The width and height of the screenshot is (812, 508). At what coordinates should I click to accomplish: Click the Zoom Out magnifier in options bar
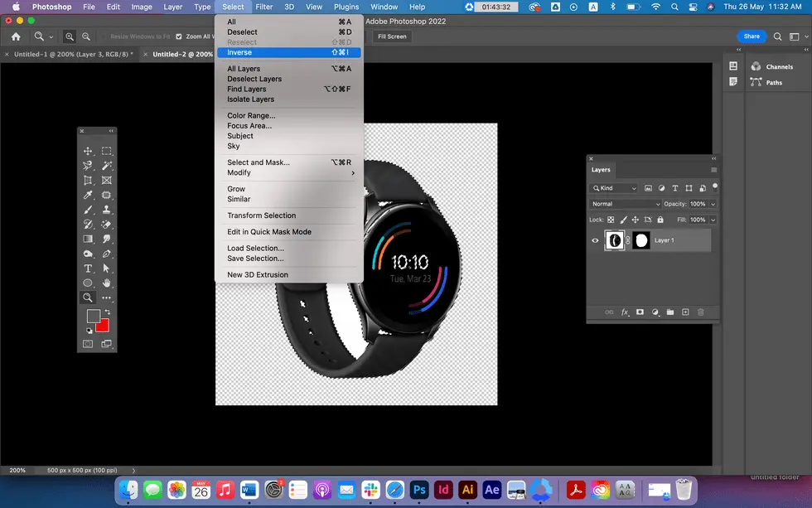tap(86, 36)
